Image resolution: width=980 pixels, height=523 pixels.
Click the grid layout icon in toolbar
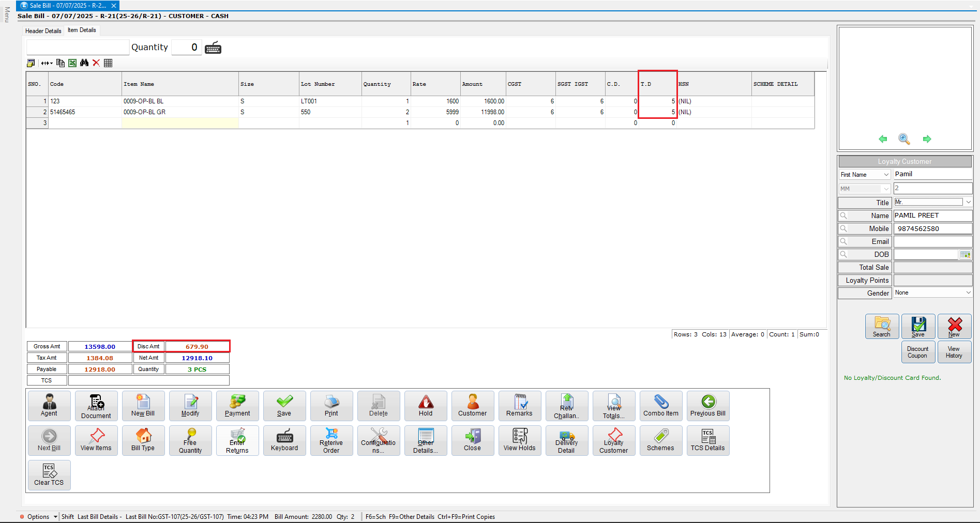coord(108,63)
